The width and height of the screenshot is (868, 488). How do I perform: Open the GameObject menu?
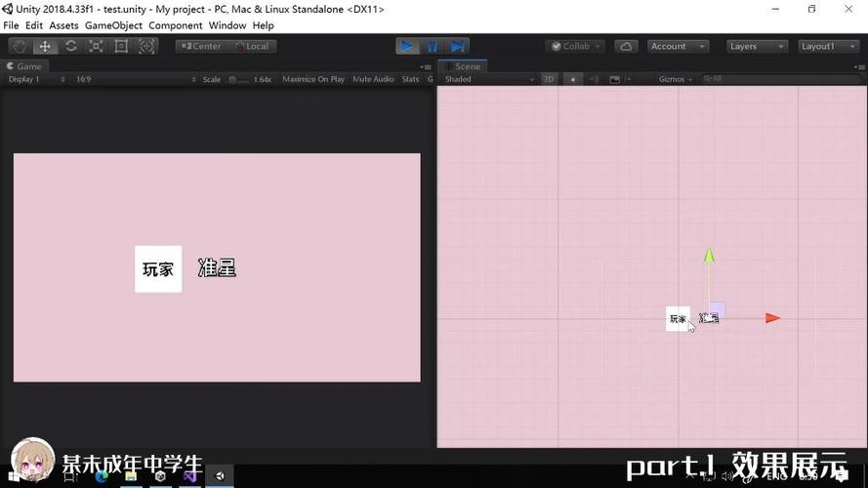point(113,25)
